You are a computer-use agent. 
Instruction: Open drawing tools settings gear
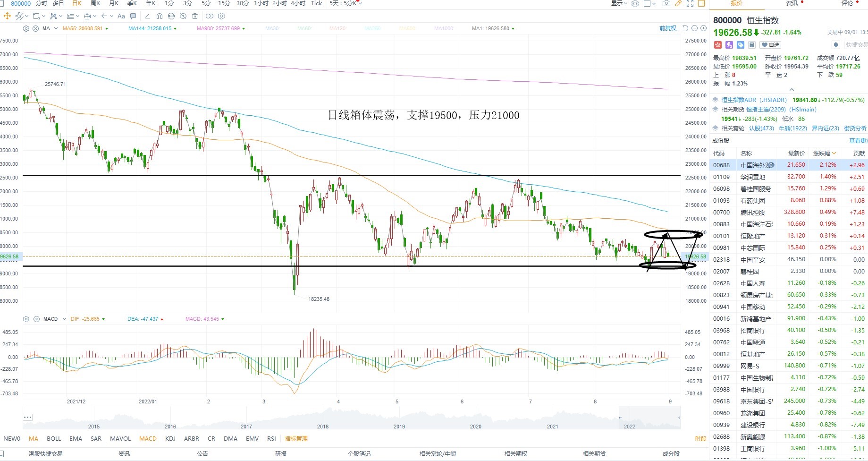click(x=221, y=16)
